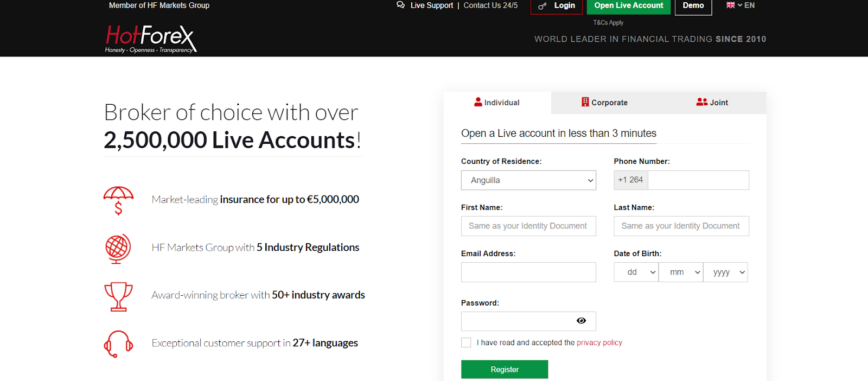
Task: Click the Live Support chat bubble icon
Action: (x=401, y=5)
